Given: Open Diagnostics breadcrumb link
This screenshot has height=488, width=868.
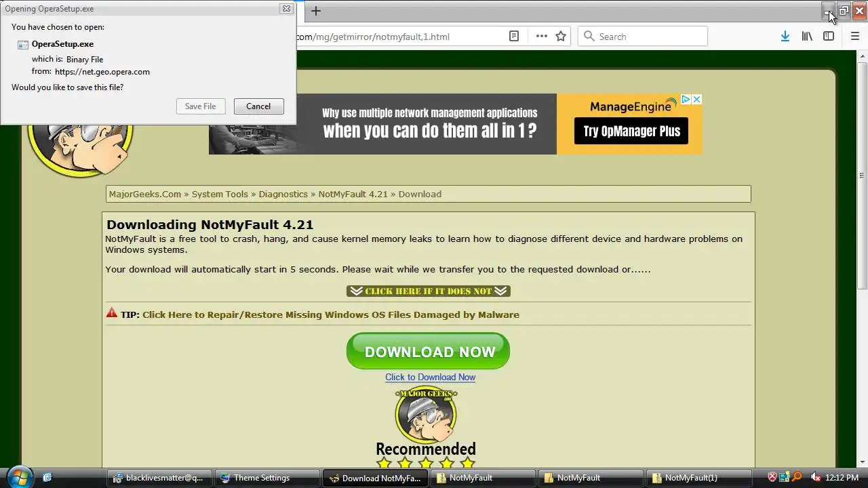Looking at the screenshot, I should point(283,194).
